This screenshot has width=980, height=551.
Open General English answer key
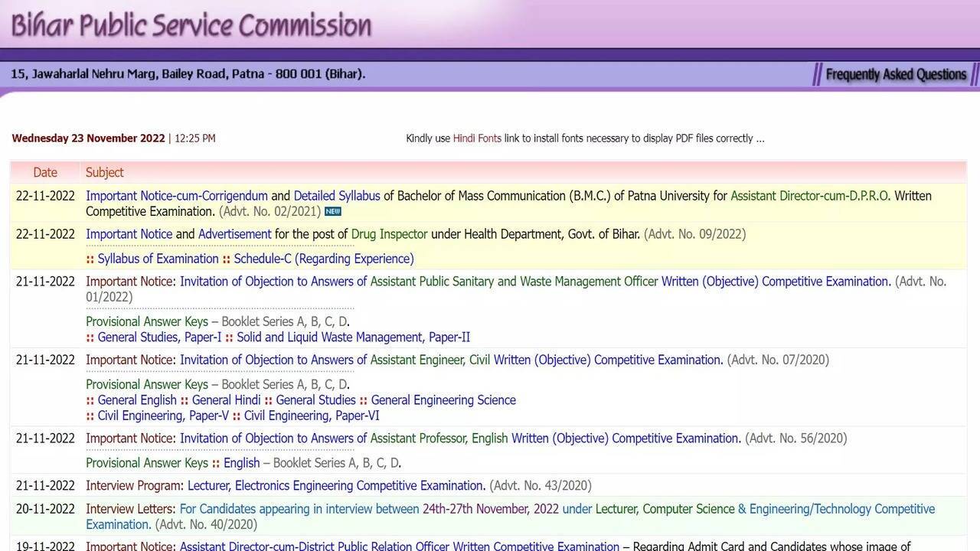[x=137, y=400]
